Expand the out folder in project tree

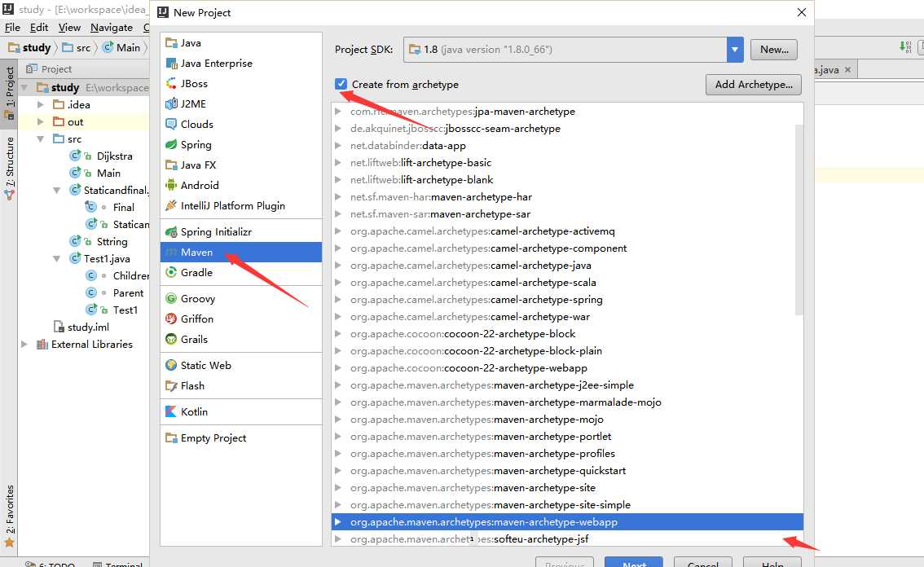click(x=41, y=121)
